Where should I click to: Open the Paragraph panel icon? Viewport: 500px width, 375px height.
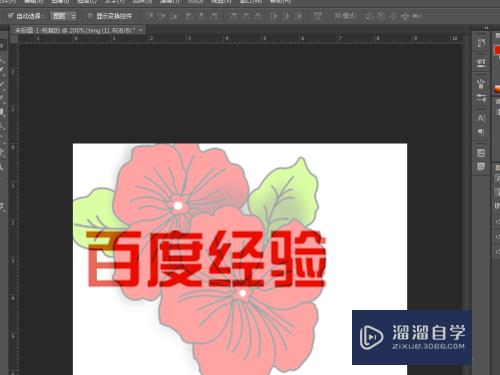tap(481, 132)
